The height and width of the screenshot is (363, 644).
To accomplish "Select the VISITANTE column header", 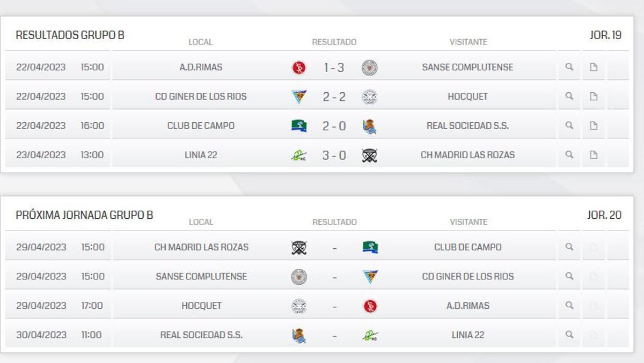I will (468, 41).
